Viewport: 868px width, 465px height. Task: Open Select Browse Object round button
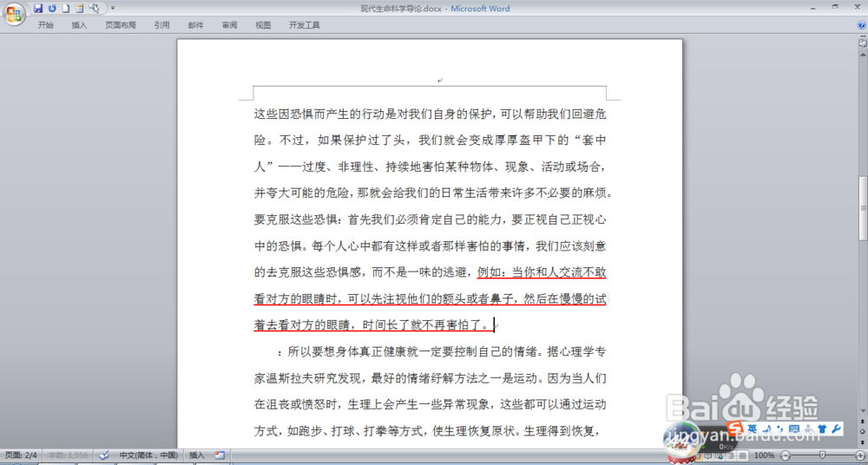point(863,432)
